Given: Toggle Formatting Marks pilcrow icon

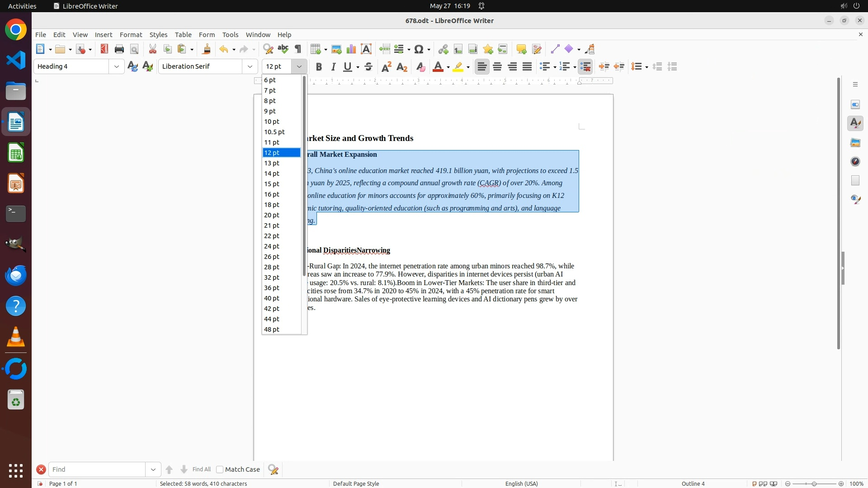Looking at the screenshot, I should [x=298, y=49].
